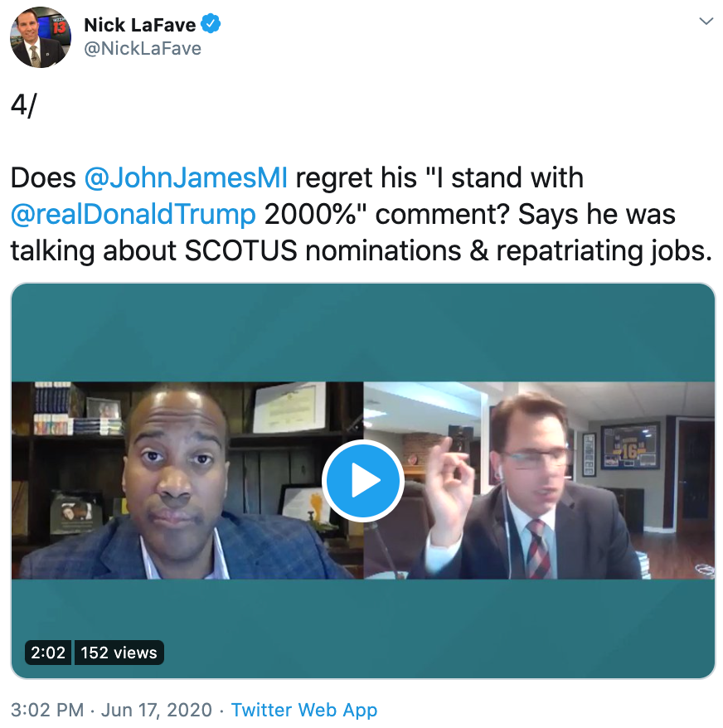Click the 152 views counter label

click(119, 653)
